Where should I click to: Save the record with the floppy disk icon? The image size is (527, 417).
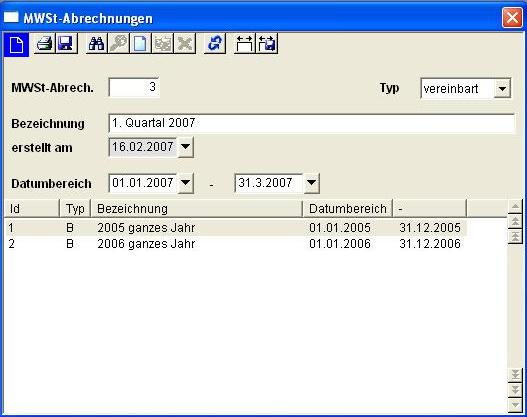coord(66,43)
